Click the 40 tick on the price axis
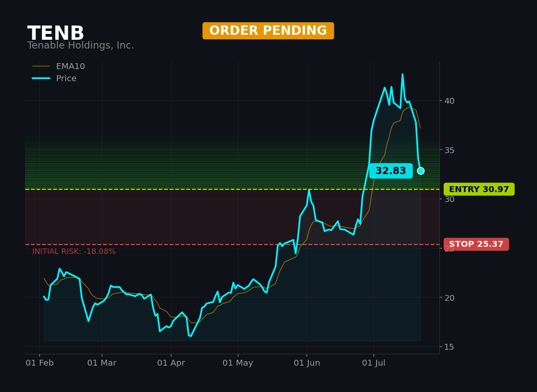The height and width of the screenshot is (392, 537). click(x=449, y=101)
